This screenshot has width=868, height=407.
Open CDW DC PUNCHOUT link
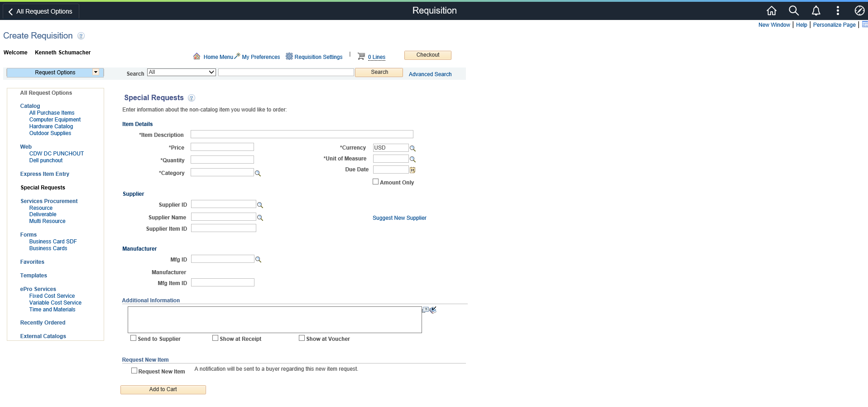tap(57, 154)
